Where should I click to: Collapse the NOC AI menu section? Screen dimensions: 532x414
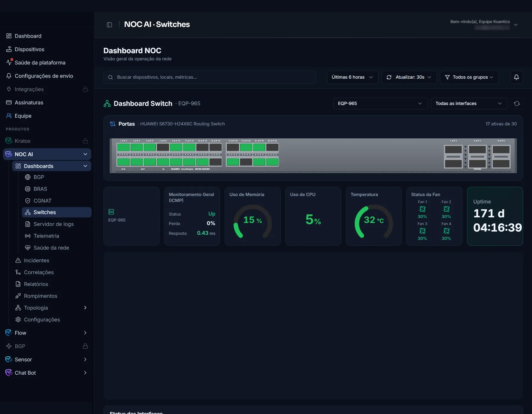[85, 154]
